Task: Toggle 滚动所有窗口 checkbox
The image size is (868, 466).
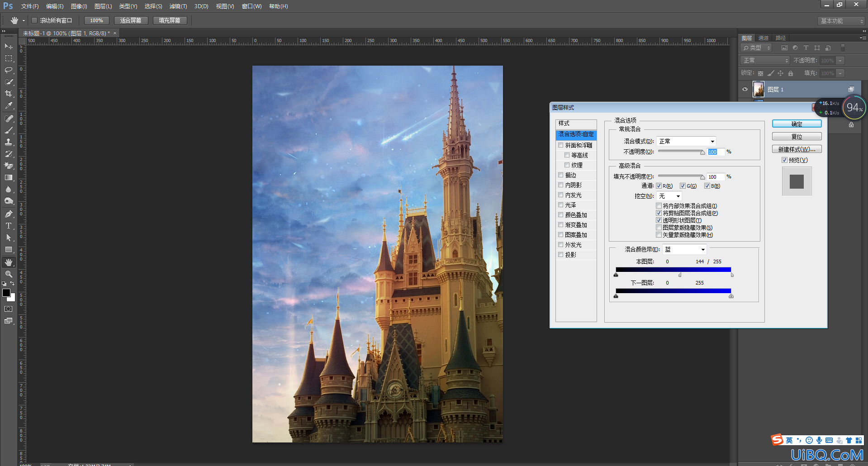Action: click(x=34, y=20)
